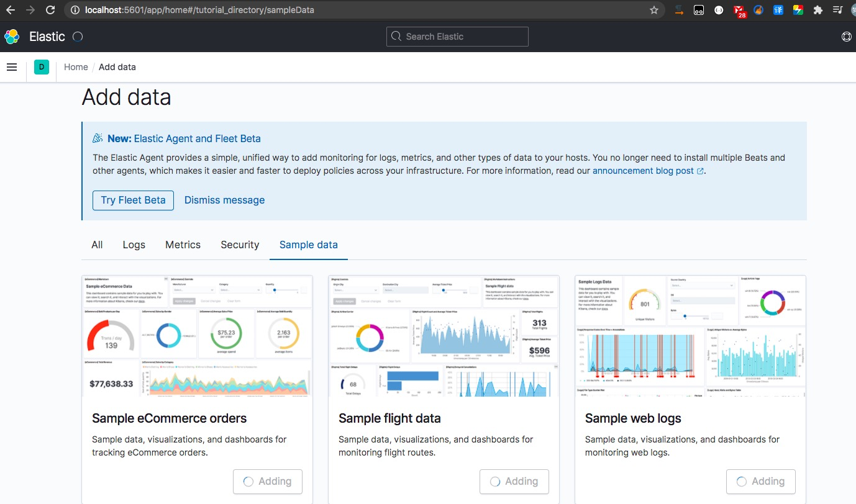Click the Sample flight data dashboard thumbnail
The height and width of the screenshot is (504, 856).
coord(444,336)
